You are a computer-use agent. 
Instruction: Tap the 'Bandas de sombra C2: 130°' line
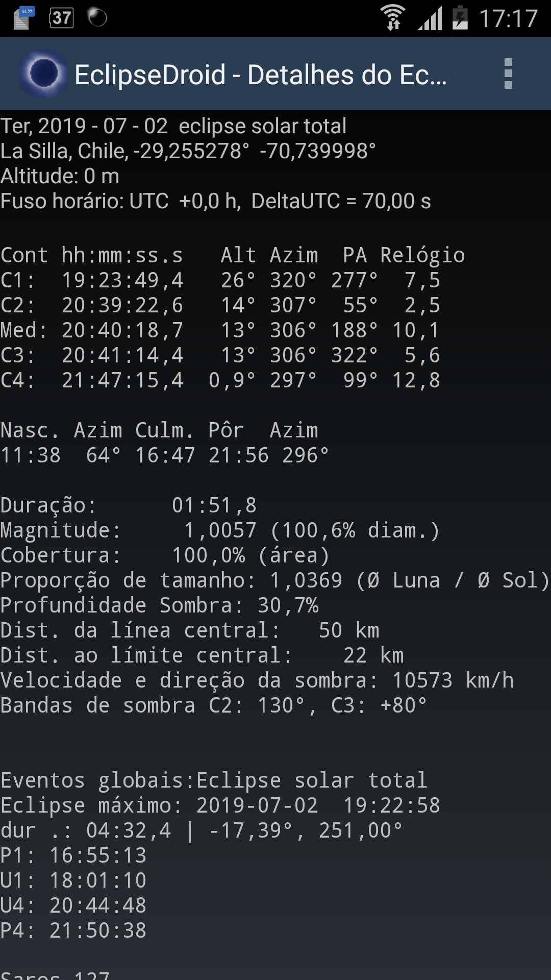214,705
